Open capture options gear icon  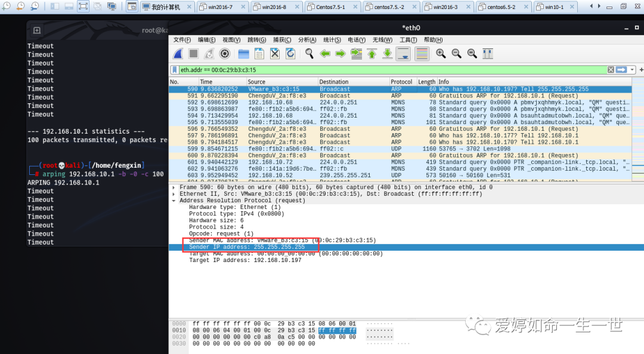coord(225,54)
